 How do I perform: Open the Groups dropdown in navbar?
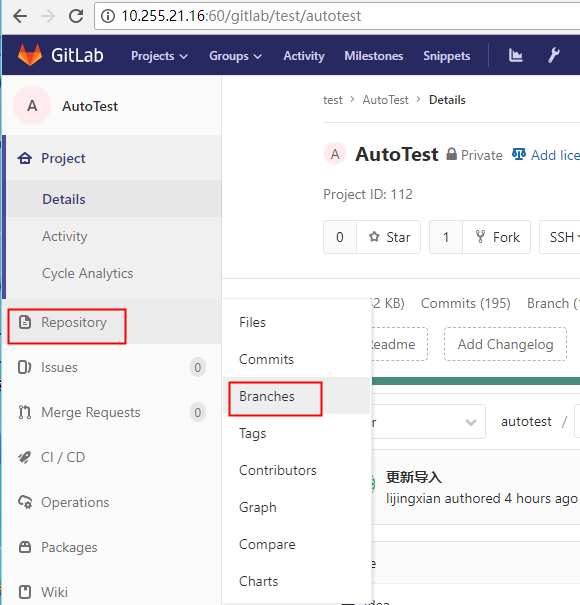235,56
